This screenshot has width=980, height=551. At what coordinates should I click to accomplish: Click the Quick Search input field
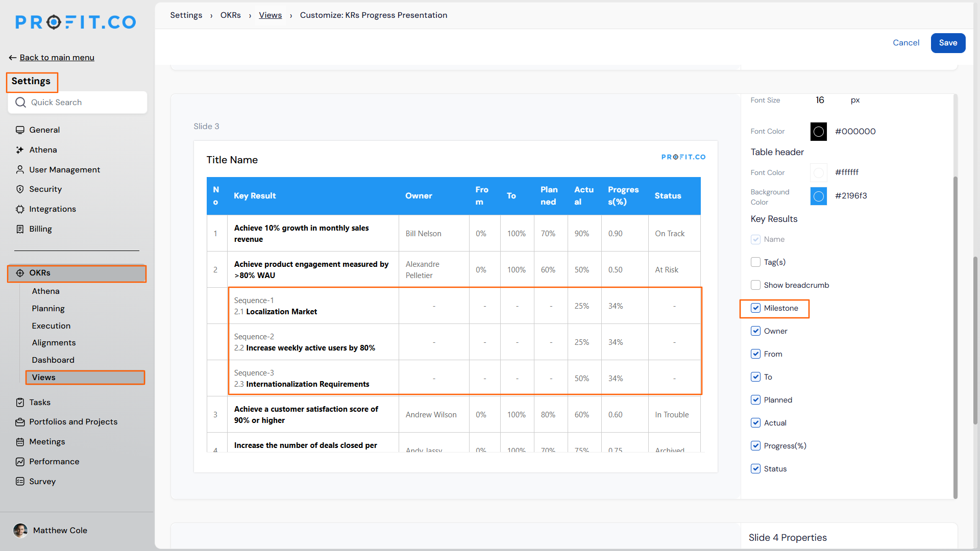point(78,103)
